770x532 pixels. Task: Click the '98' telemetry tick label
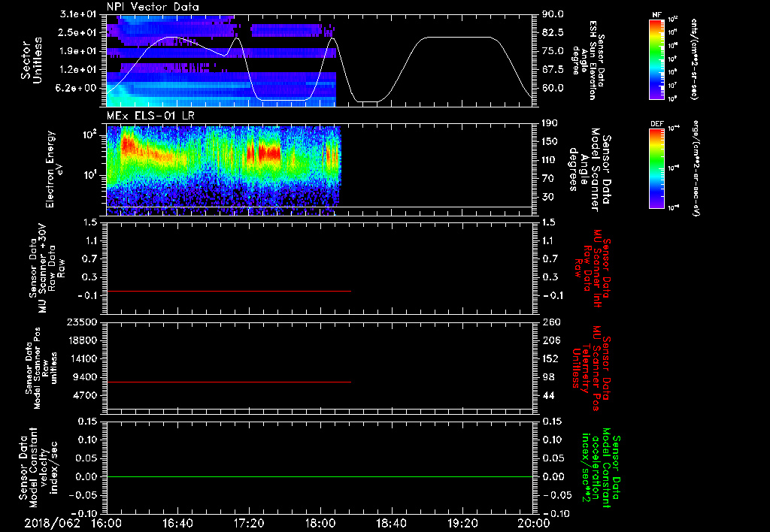(x=548, y=377)
